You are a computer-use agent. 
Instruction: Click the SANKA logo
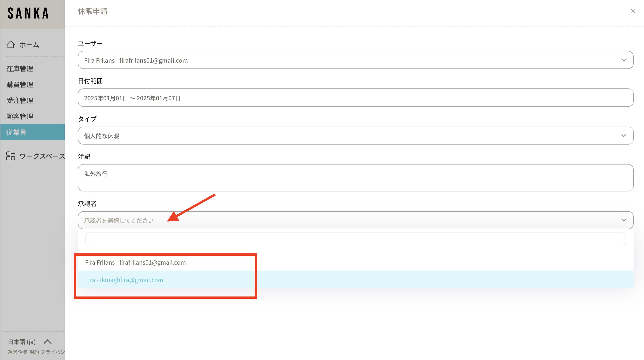(28, 13)
